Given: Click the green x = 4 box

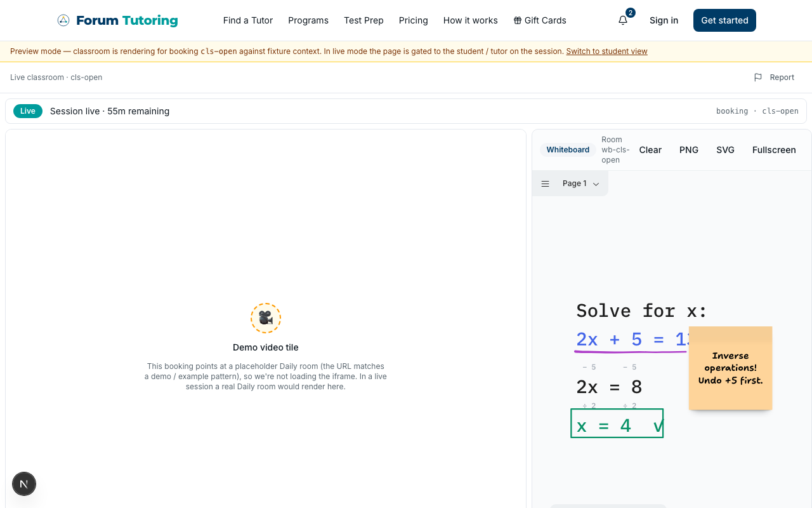Looking at the screenshot, I should (617, 424).
